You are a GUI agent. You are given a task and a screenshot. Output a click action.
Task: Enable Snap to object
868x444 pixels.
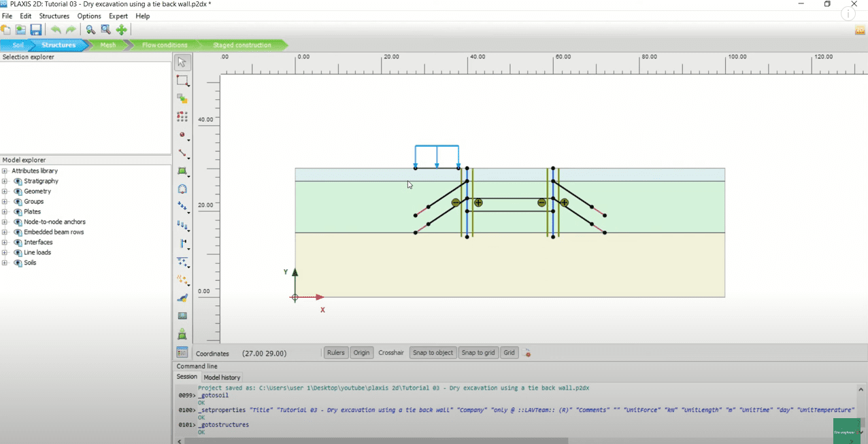tap(433, 352)
